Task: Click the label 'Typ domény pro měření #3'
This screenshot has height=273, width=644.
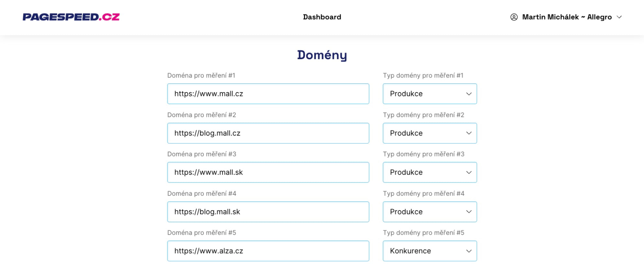Action: click(424, 154)
